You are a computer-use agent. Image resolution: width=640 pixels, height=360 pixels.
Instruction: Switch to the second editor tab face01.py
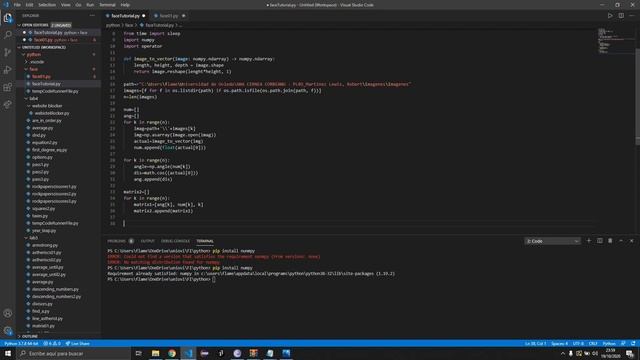[169, 16]
